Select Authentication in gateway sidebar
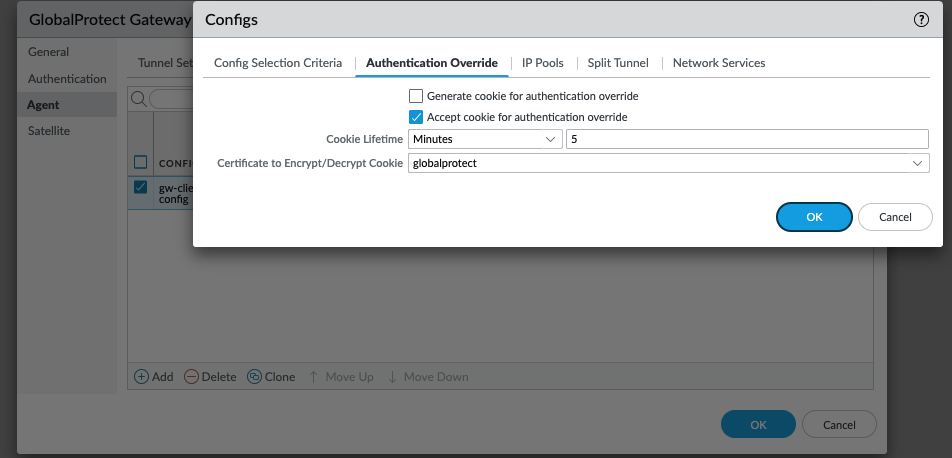This screenshot has height=458, width=952. [67, 78]
